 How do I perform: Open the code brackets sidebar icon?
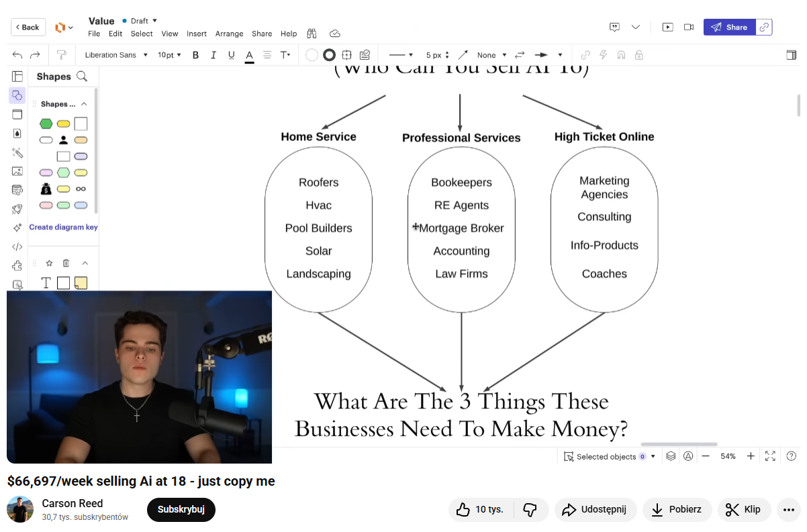pos(17,246)
